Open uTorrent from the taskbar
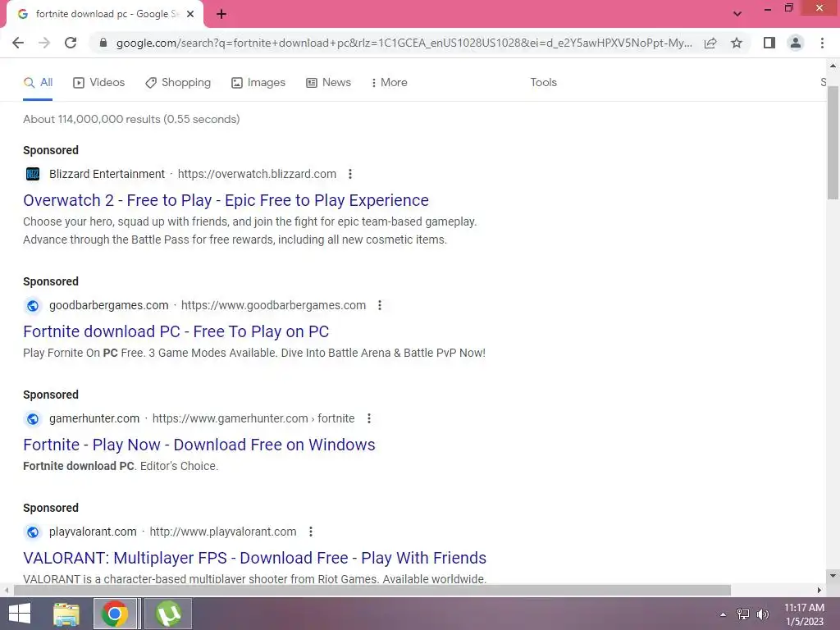Screen dimensions: 840x630 168,614
